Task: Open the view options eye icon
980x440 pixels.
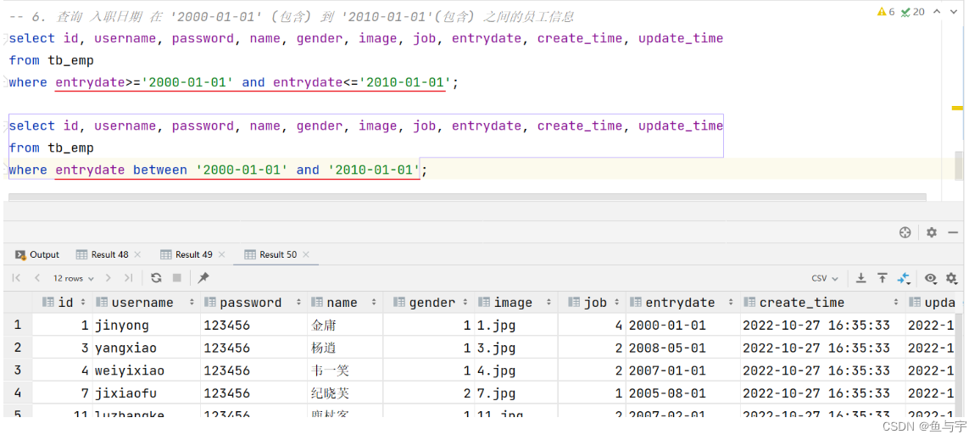Action: click(x=931, y=278)
